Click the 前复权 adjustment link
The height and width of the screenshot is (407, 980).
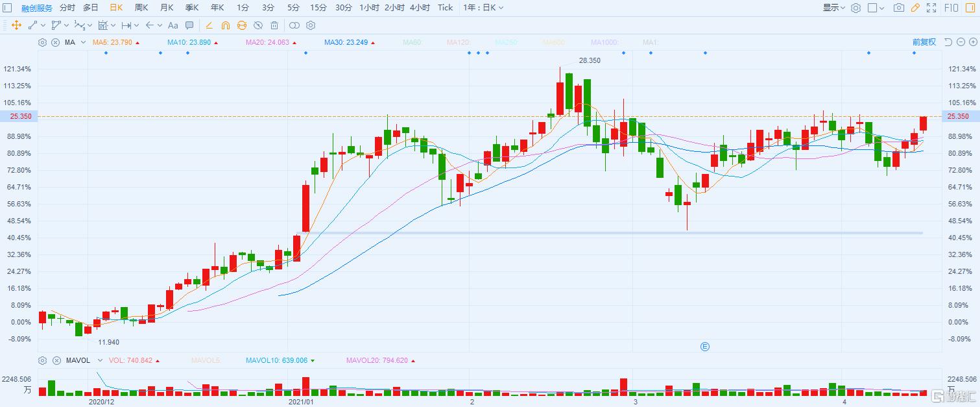924,42
